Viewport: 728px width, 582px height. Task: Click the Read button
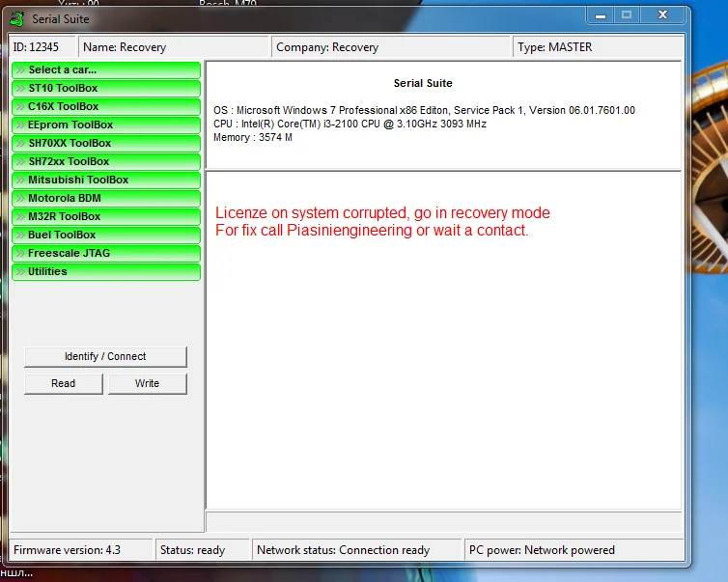coord(64,383)
